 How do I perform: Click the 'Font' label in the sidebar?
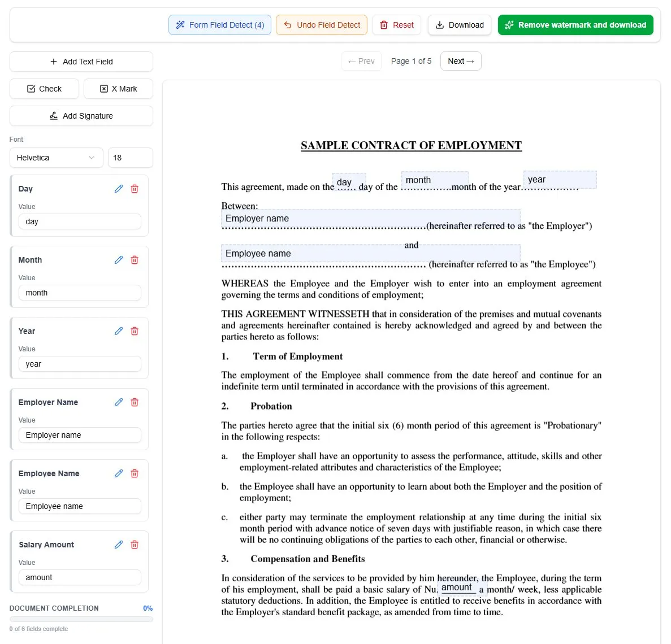(16, 140)
